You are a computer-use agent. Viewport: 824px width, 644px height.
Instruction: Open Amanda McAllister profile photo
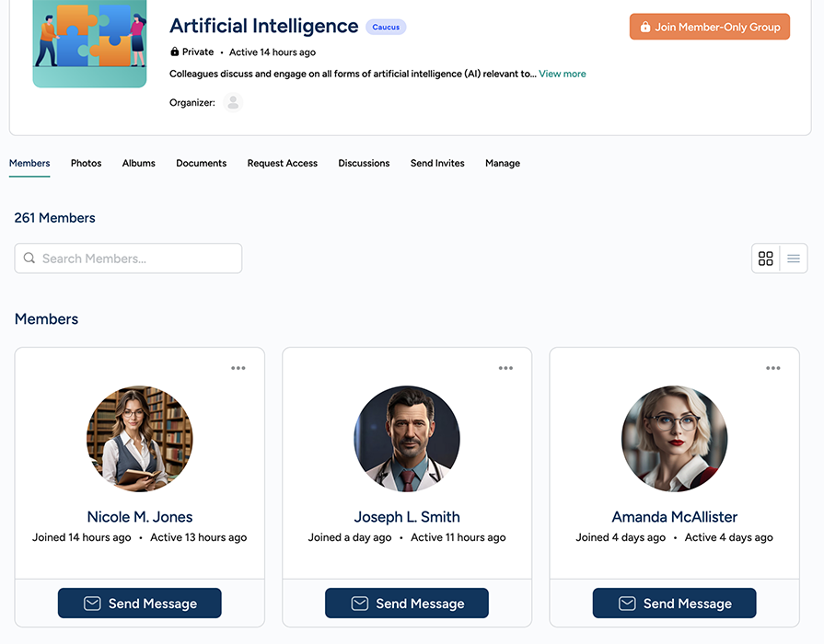click(x=675, y=438)
